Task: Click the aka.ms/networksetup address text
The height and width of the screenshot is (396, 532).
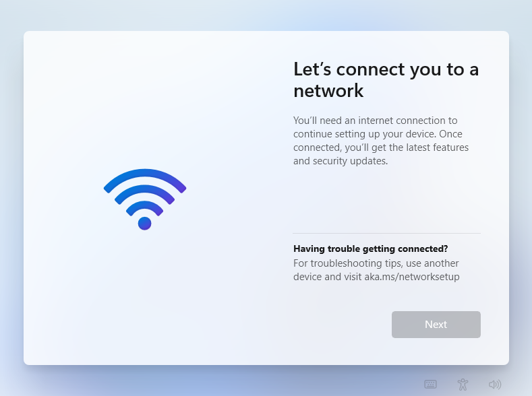Action: click(412, 277)
